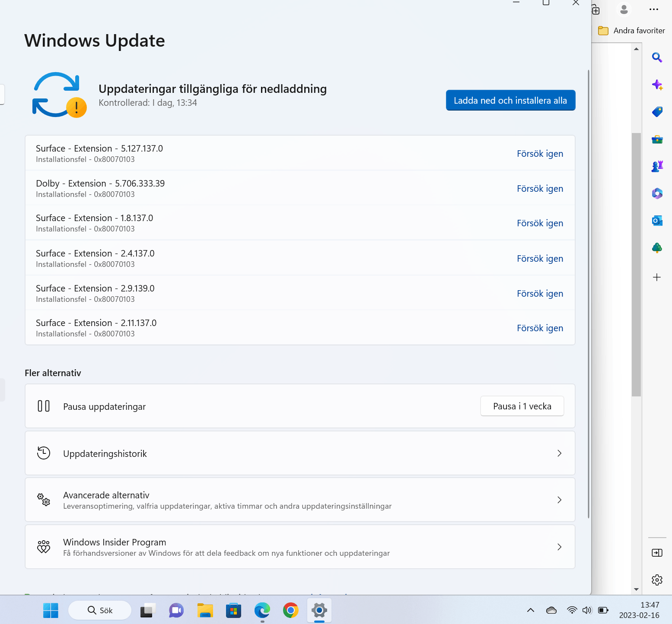Screen dimensions: 672x624
Task: Open Uppdateringshistorik chevron
Action: point(559,453)
